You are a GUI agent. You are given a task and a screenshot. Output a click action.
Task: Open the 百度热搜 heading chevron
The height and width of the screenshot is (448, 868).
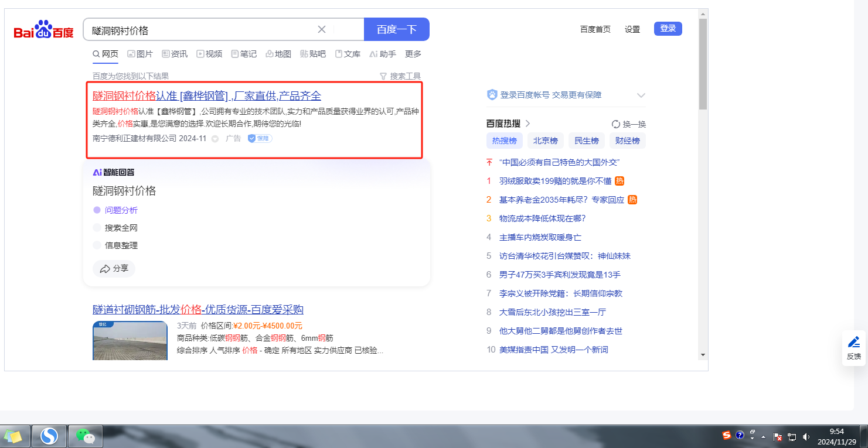pos(527,124)
